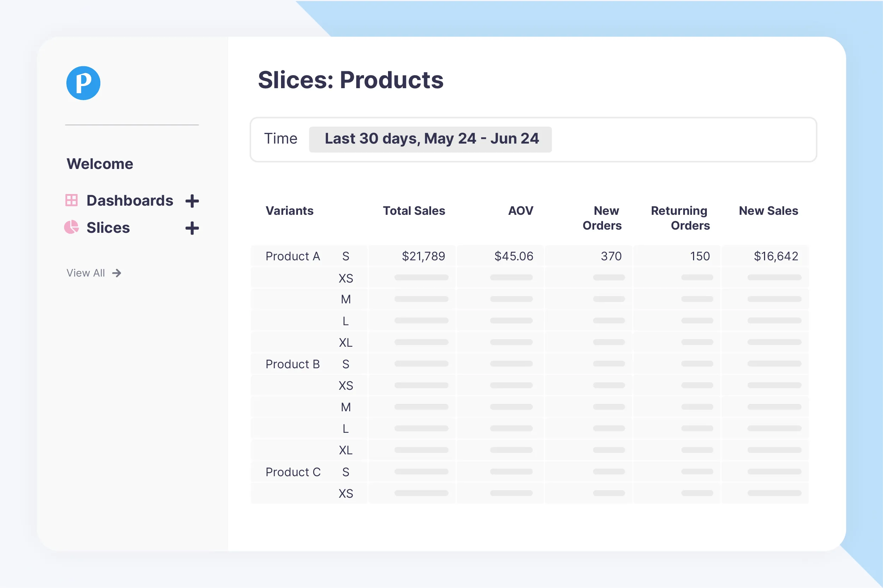883x588 pixels.
Task: Follow the View All link
Action: [x=85, y=273]
